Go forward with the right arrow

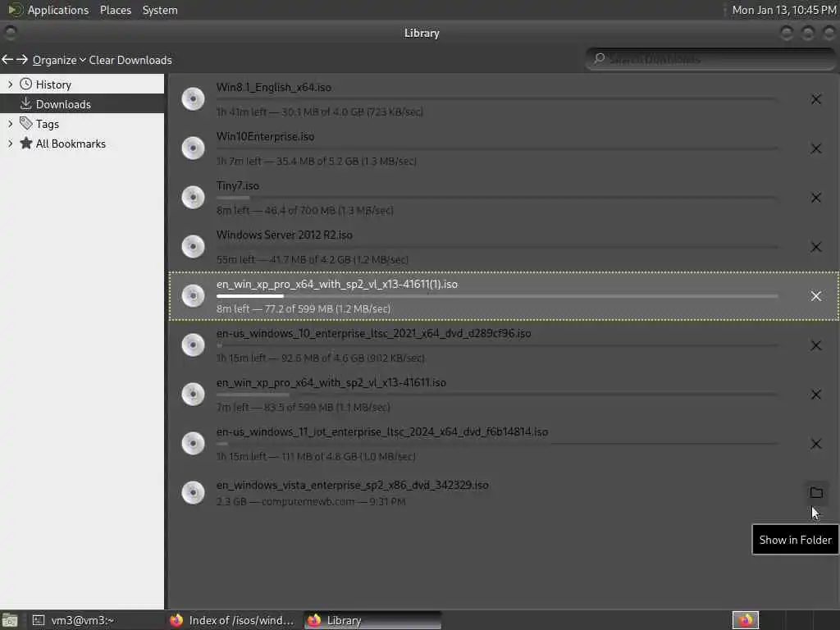[x=22, y=59]
